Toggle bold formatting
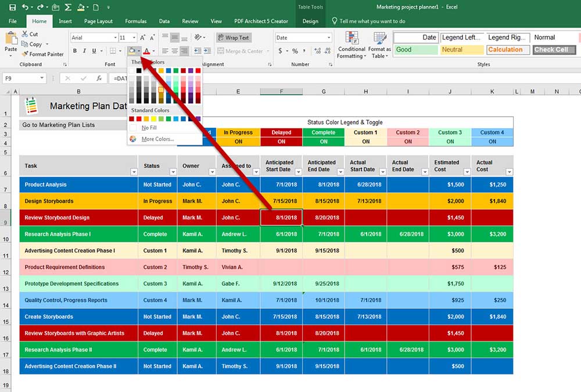This screenshot has height=392, width=581. point(75,52)
